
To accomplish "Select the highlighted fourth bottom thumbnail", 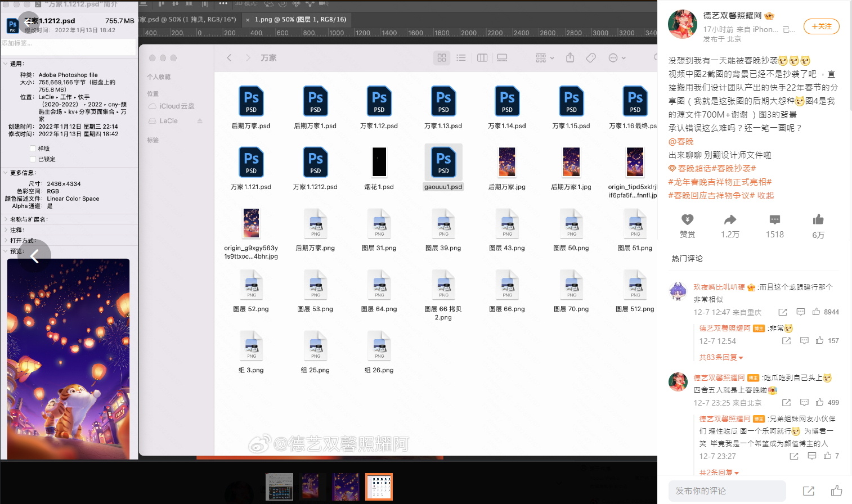I will [x=379, y=487].
